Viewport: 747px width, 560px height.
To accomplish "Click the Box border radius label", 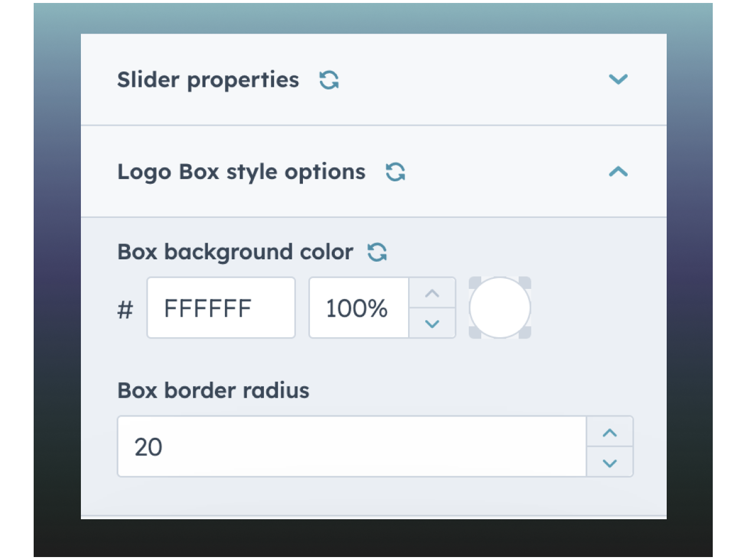I will (213, 390).
